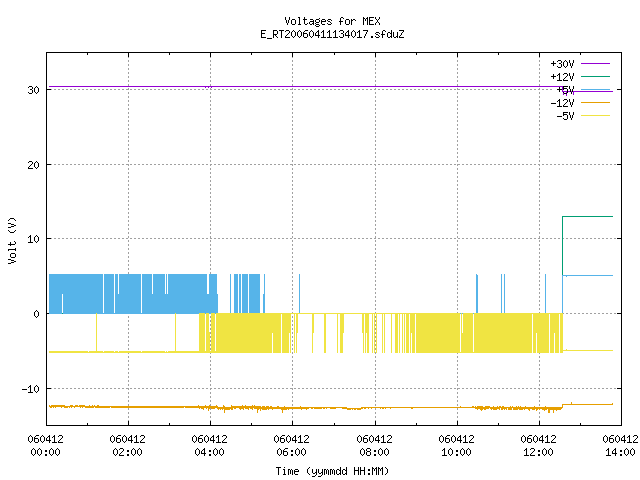Click the x-axis tick label 060412 00:00
Screen dimensions: 640x480
coord(45,445)
